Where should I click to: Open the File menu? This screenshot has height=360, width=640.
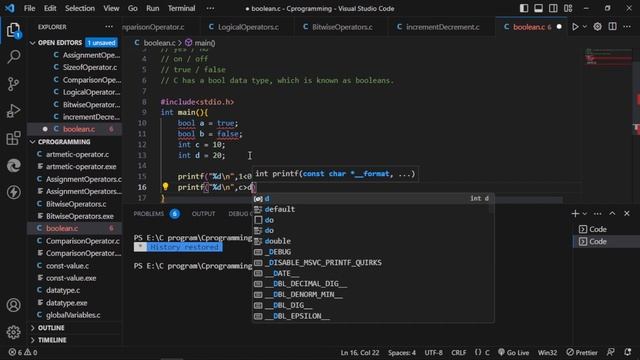(x=29, y=8)
